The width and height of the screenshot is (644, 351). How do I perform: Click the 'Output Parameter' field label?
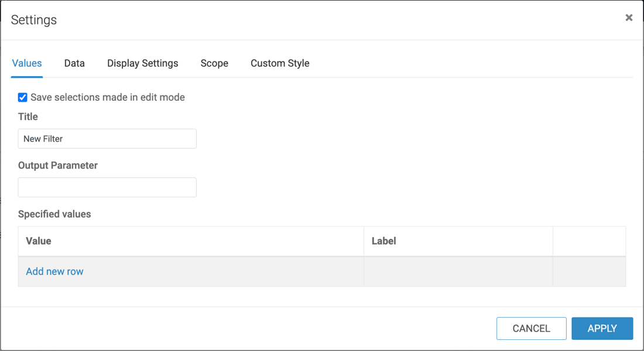click(58, 166)
